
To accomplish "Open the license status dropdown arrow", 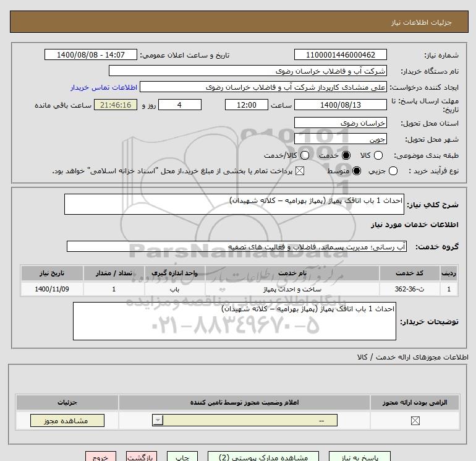I will coord(158,421).
